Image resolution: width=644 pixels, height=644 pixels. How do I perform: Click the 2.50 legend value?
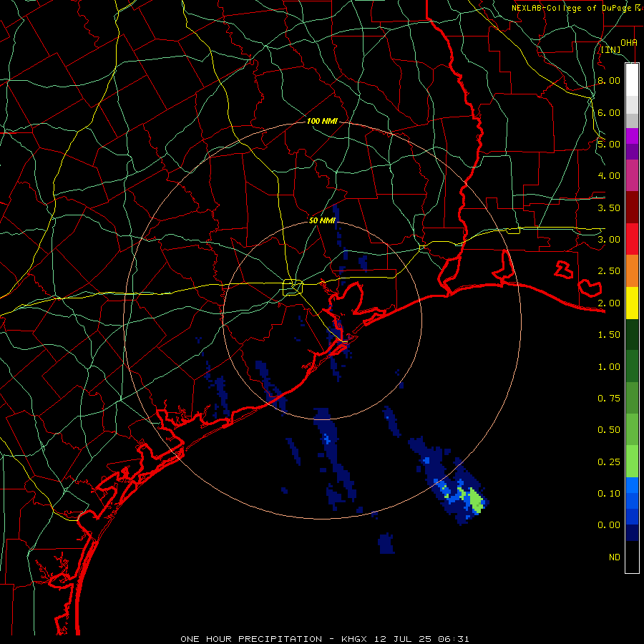click(x=609, y=271)
